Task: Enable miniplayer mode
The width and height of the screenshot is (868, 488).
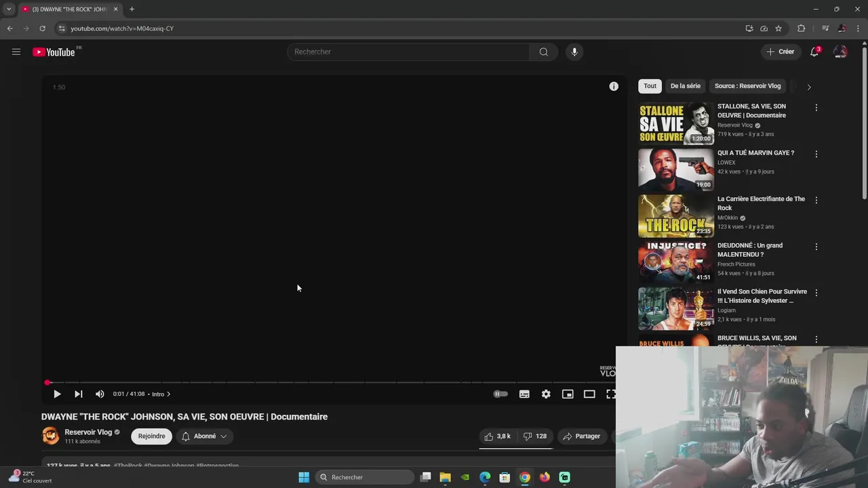Action: [568, 394]
